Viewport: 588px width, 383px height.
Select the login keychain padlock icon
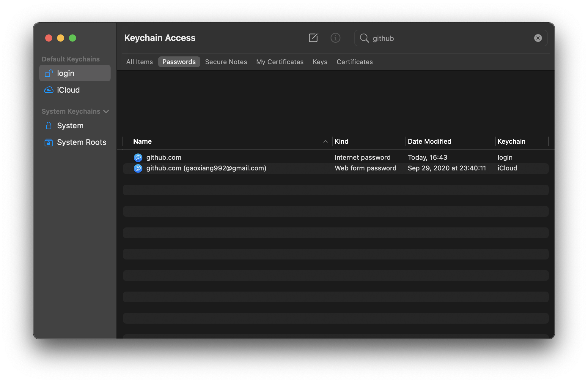(x=48, y=73)
